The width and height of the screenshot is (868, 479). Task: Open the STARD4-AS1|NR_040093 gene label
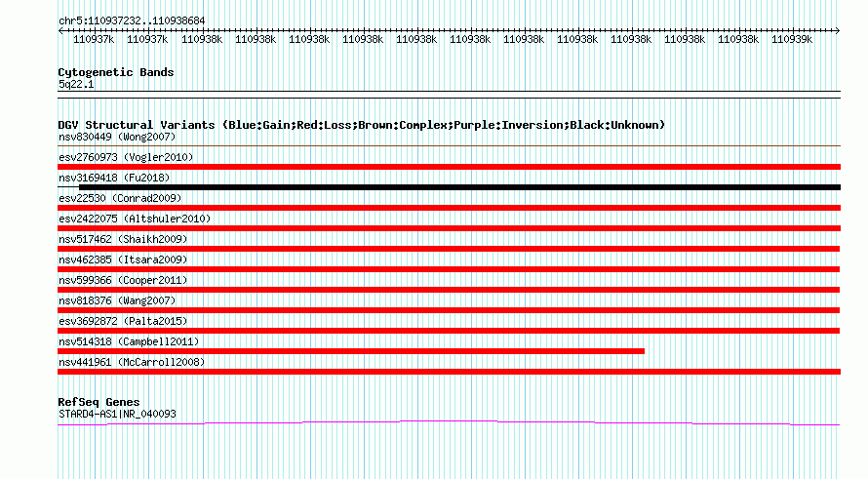tap(117, 414)
